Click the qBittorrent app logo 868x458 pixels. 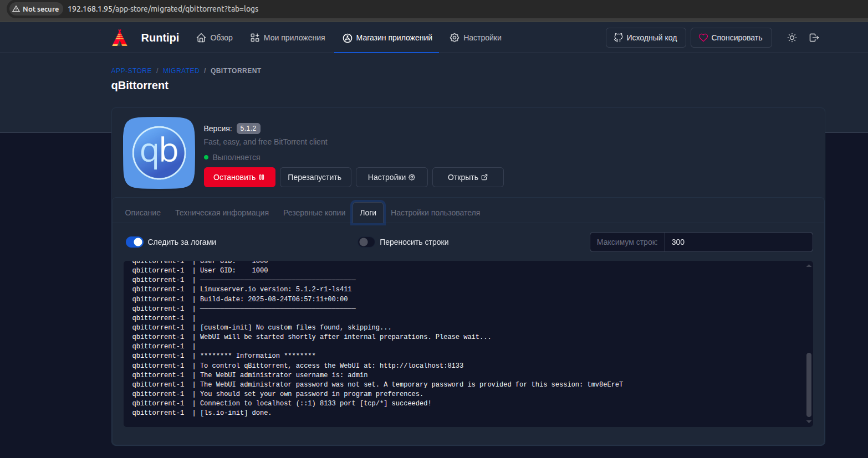coord(159,153)
